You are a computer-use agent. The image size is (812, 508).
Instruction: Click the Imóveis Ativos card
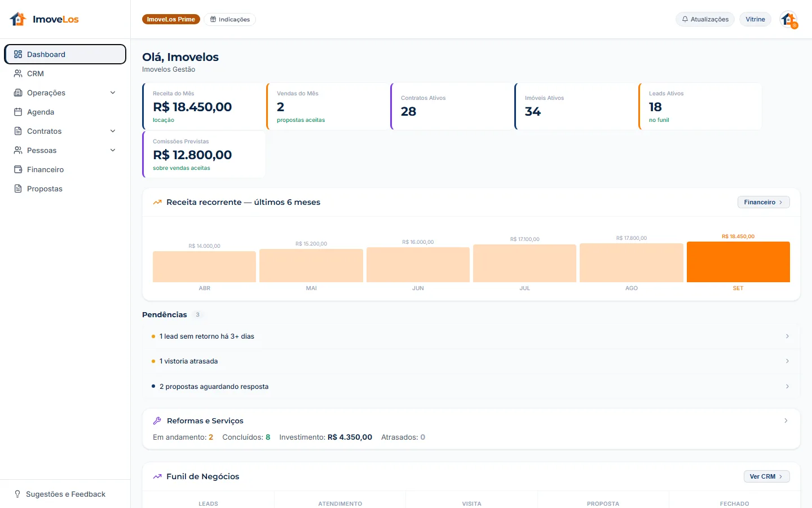576,106
